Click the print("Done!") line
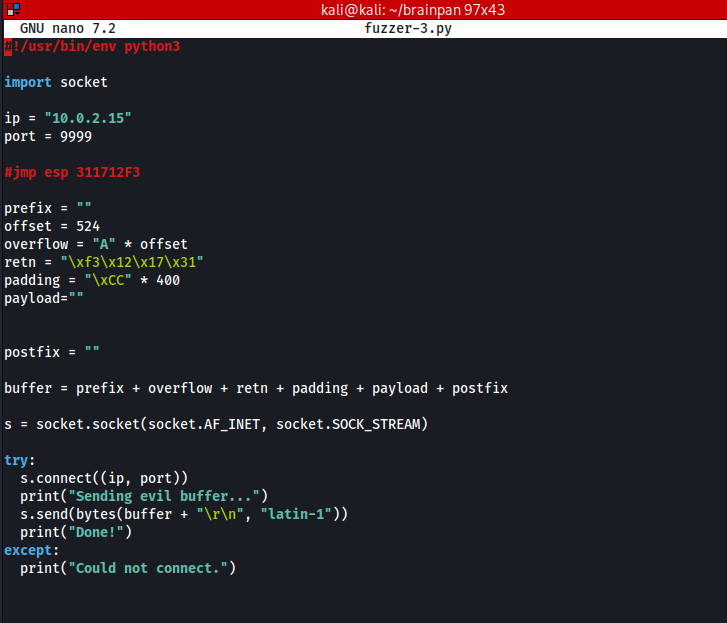Image resolution: width=727 pixels, height=623 pixels. pyautogui.click(x=76, y=533)
